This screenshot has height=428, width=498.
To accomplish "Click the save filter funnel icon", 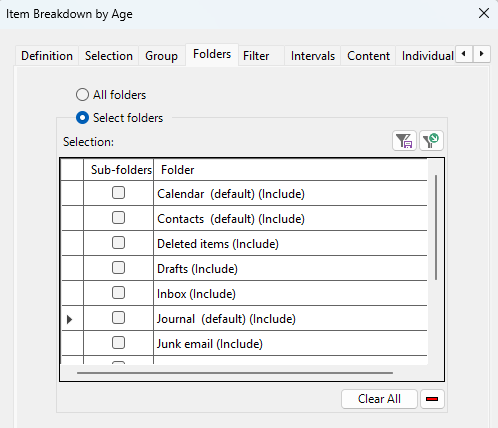I will coord(404,141).
